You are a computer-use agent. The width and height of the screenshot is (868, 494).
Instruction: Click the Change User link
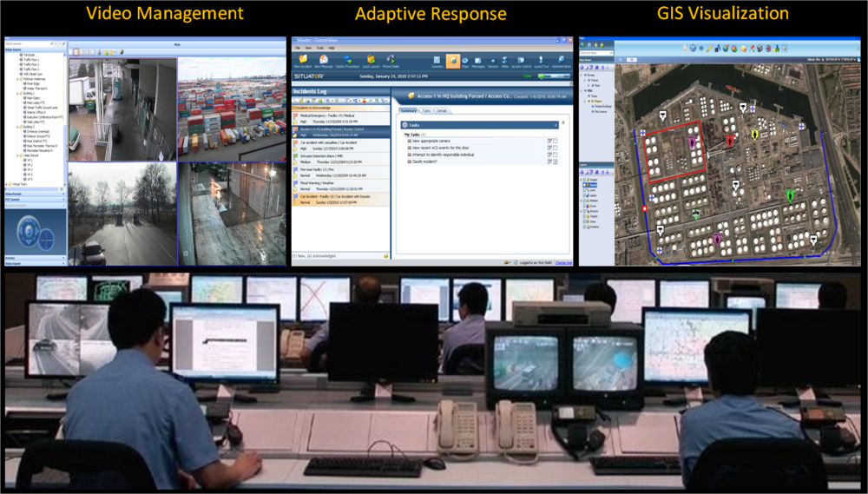pyautogui.click(x=563, y=262)
